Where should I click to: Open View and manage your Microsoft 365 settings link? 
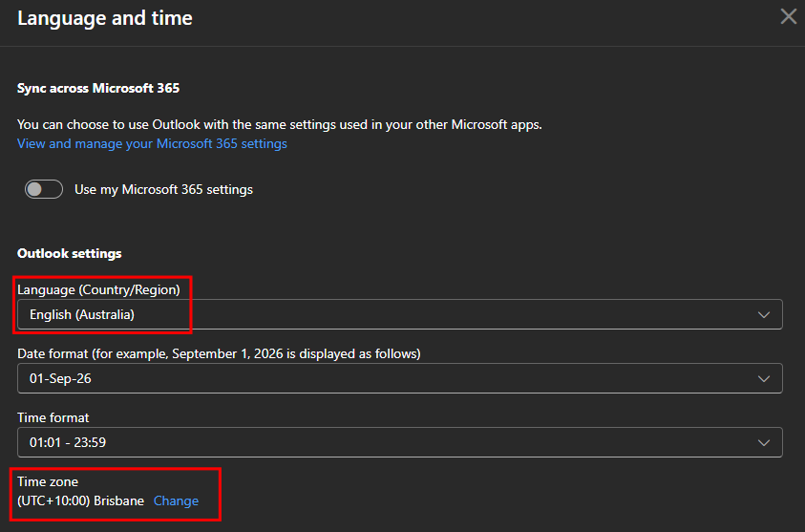152,144
